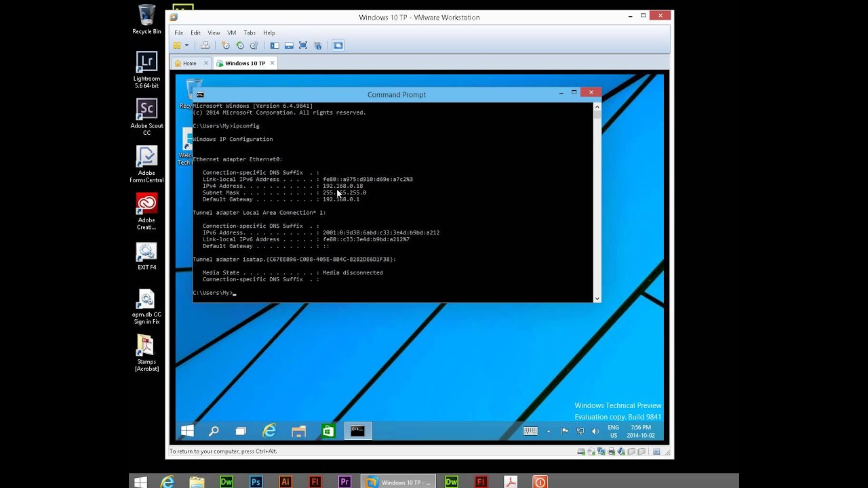Revert virtual machine to previous snapshot
The image size is (868, 488).
pos(240,45)
